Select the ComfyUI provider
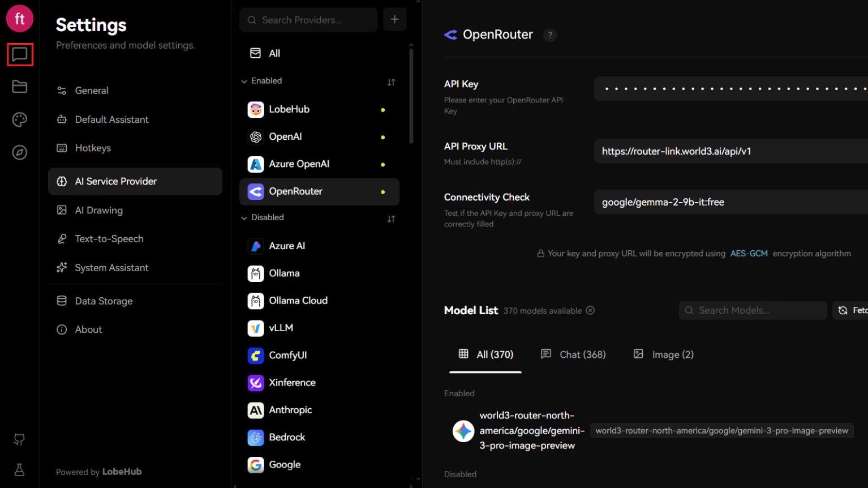 (319, 356)
